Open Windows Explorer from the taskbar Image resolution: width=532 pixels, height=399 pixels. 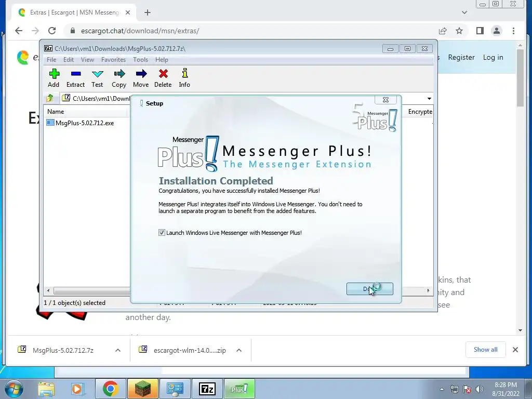[x=46, y=389]
